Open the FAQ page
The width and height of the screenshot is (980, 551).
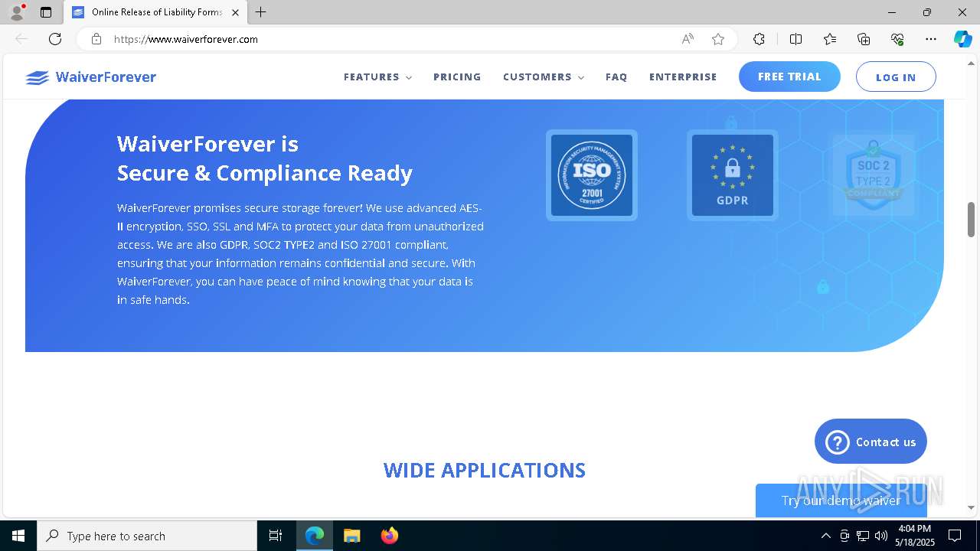pyautogui.click(x=616, y=77)
